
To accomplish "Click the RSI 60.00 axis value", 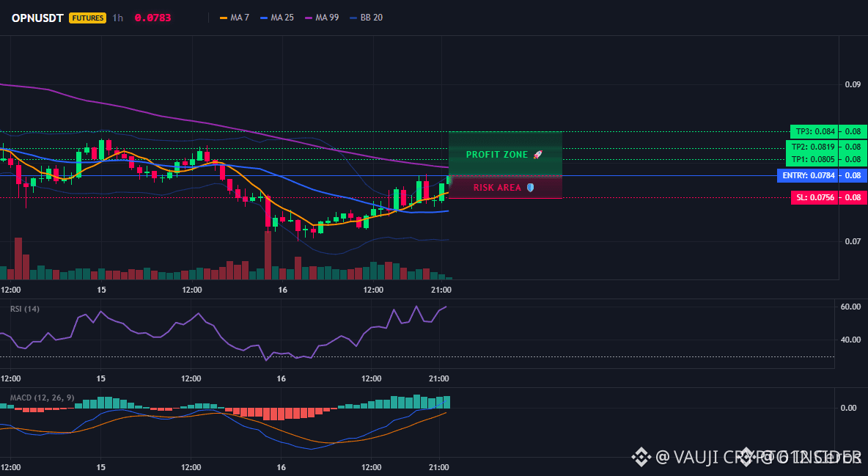I will [850, 307].
